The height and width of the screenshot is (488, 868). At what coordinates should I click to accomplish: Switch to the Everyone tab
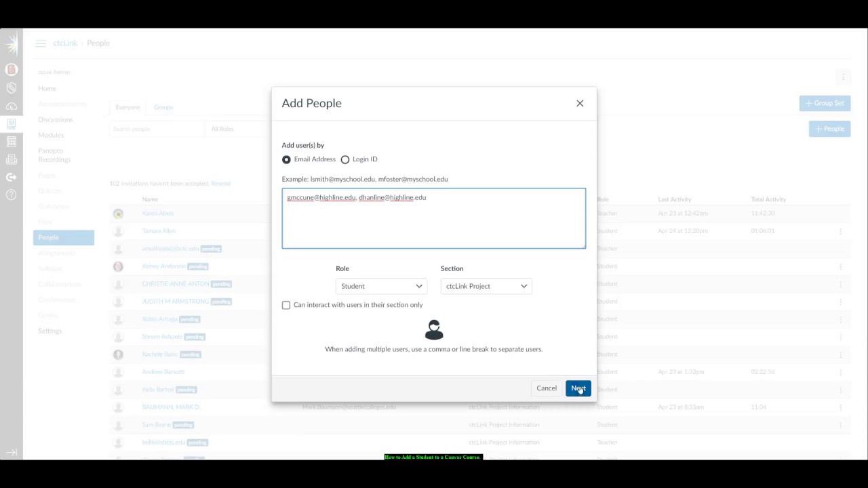(127, 107)
